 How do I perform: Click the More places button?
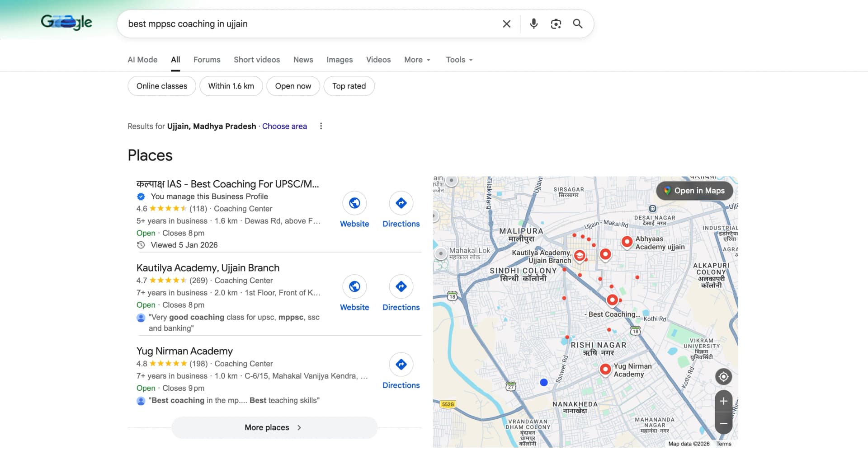pyautogui.click(x=274, y=427)
